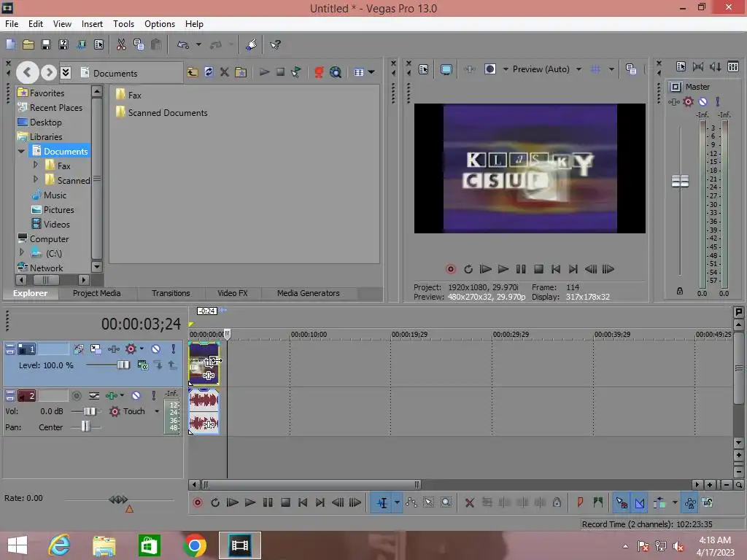Click the Copy icon in the main toolbar
The height and width of the screenshot is (560, 747).
tap(139, 44)
